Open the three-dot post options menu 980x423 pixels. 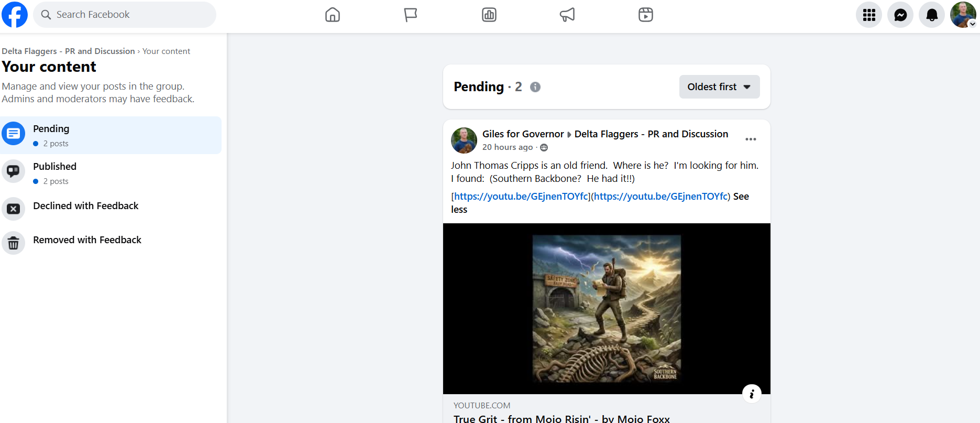[751, 139]
